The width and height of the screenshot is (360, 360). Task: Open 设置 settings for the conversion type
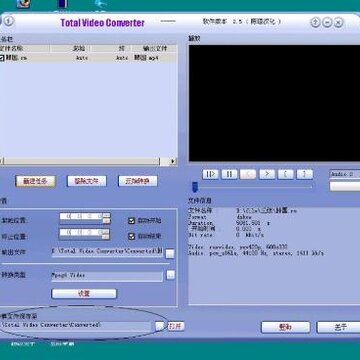[84, 294]
